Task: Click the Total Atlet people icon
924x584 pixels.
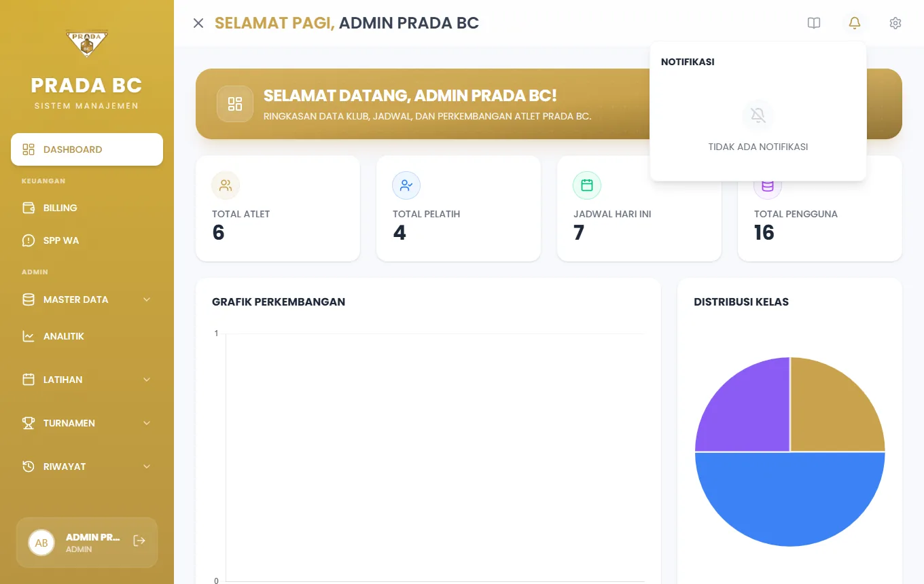Action: point(226,185)
